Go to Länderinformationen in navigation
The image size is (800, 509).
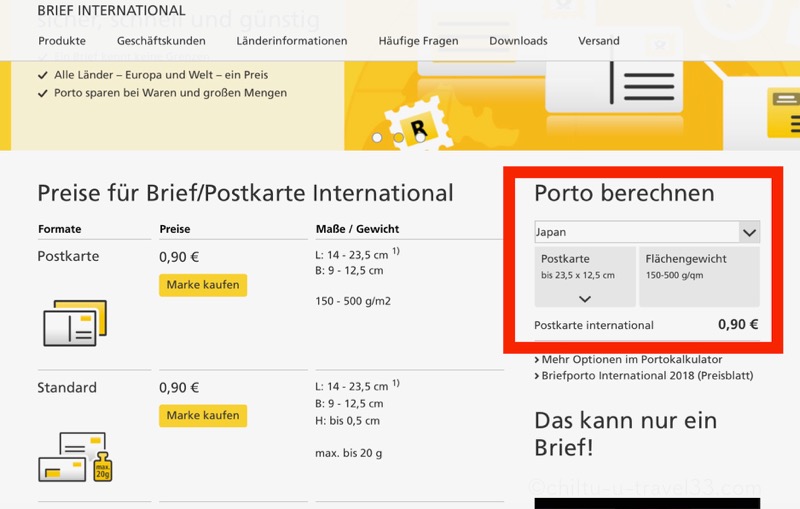coord(292,41)
